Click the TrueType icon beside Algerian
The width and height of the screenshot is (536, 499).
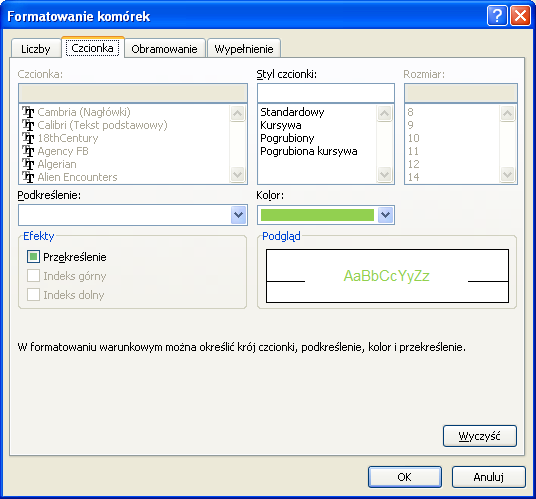28,164
